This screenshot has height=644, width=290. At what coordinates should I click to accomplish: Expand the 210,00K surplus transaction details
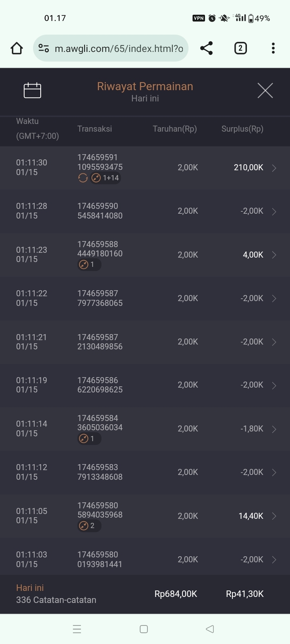(274, 168)
